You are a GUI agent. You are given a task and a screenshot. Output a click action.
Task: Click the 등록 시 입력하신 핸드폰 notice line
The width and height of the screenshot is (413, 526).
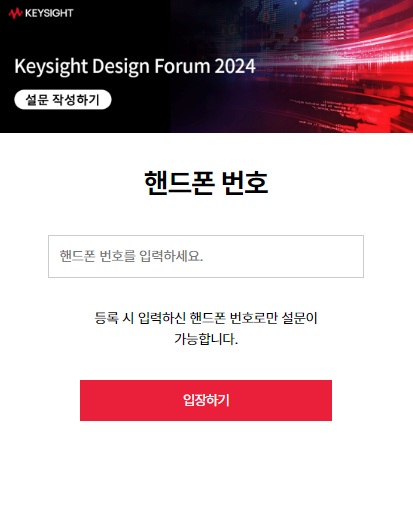(x=206, y=318)
